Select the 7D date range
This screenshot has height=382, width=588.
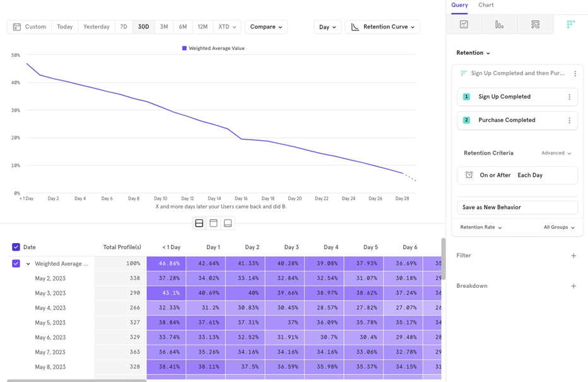(x=124, y=27)
